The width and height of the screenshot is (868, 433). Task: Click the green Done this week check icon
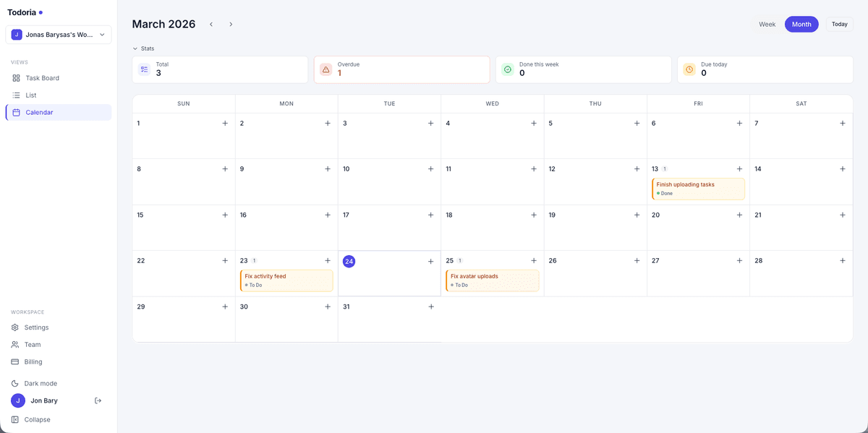pos(508,69)
